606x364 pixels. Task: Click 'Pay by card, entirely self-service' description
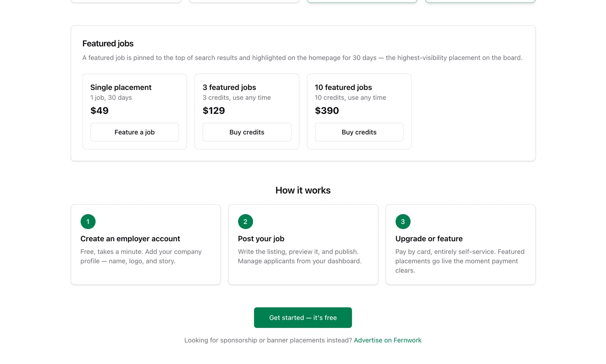[460, 261]
